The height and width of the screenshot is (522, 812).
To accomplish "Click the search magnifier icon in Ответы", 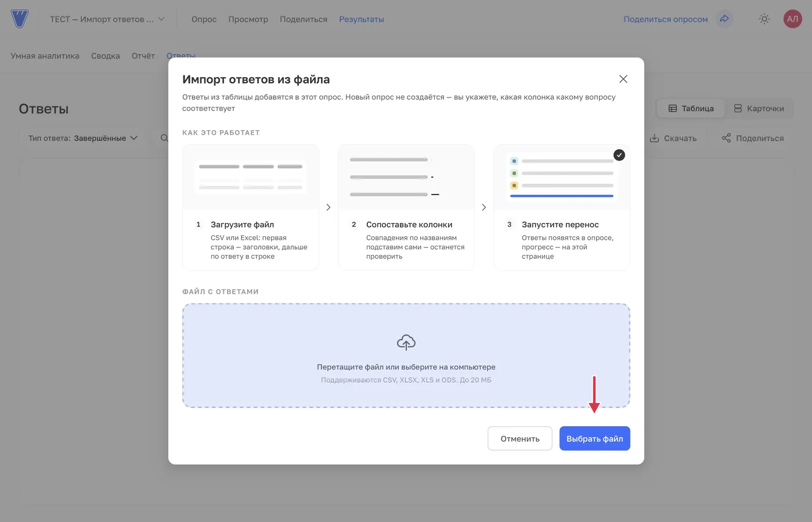I will pos(164,138).
